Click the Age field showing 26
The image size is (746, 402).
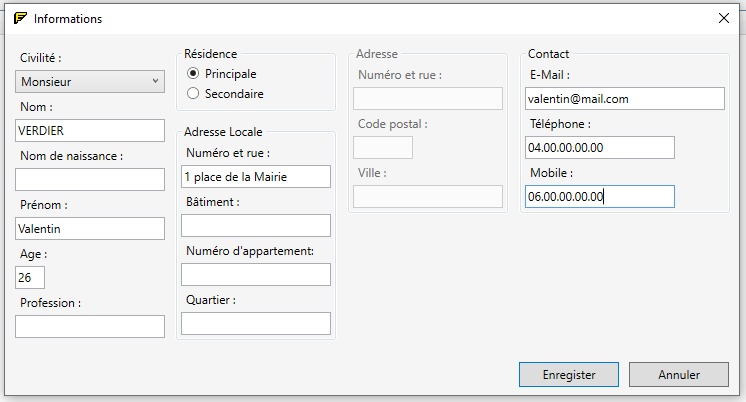30,278
